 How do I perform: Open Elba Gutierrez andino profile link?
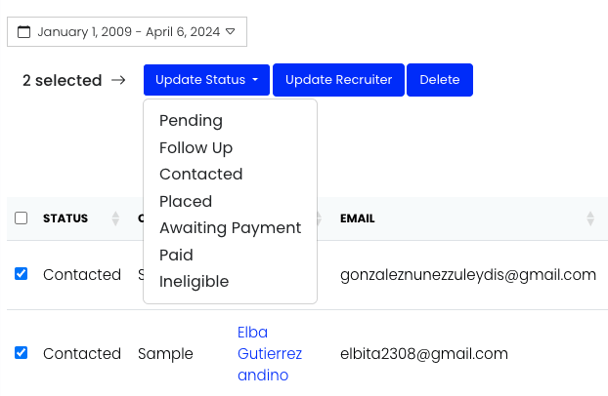pyautogui.click(x=269, y=354)
